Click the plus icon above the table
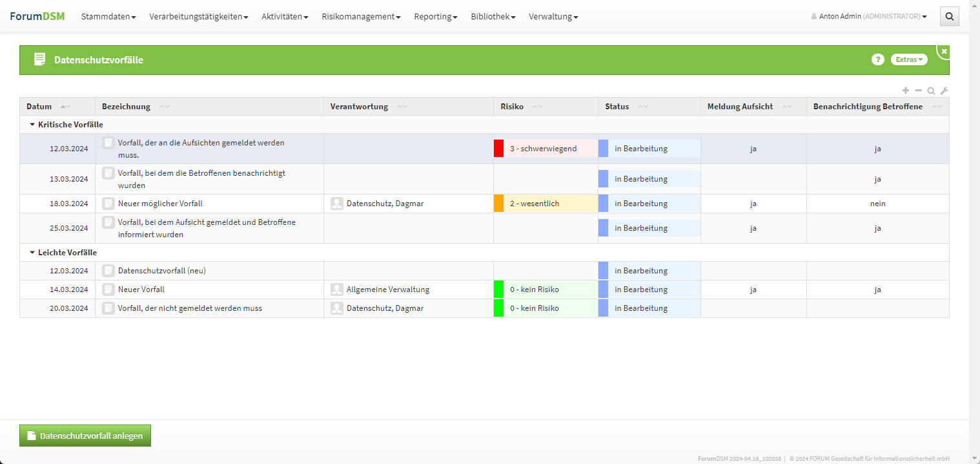The image size is (980, 464). 906,91
